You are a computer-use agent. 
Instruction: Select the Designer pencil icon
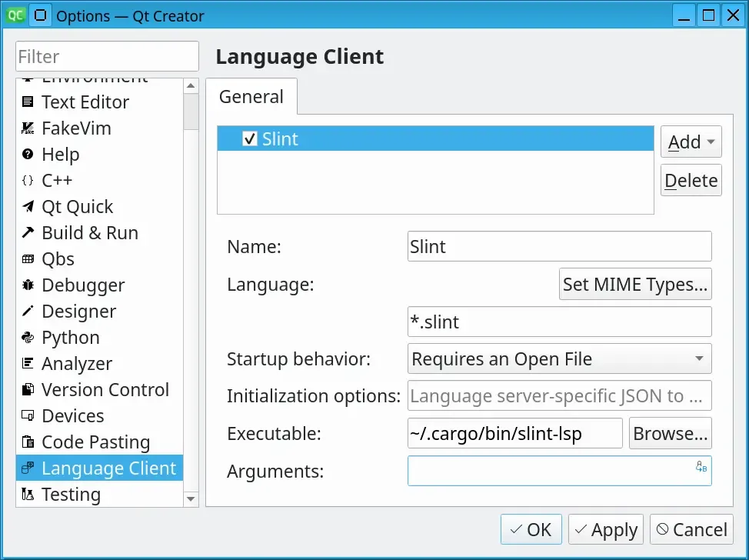[x=27, y=312]
